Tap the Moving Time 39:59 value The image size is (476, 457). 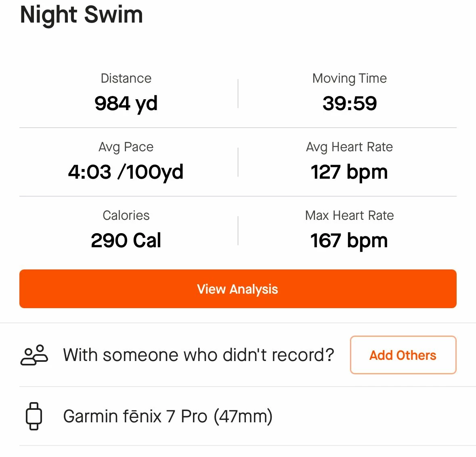point(349,103)
